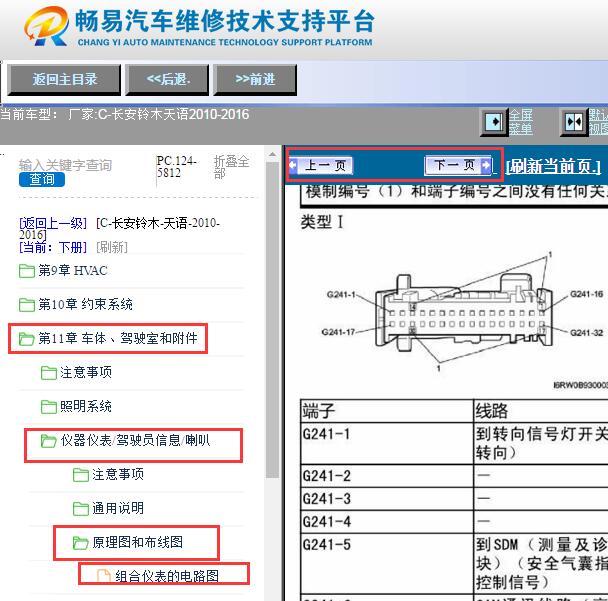Click G241-16 label in the diagram
The image size is (608, 601).
point(586,294)
